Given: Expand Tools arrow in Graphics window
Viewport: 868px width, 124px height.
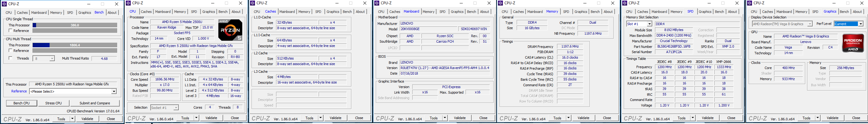Looking at the screenshot, I should pyautogui.click(x=817, y=118).
